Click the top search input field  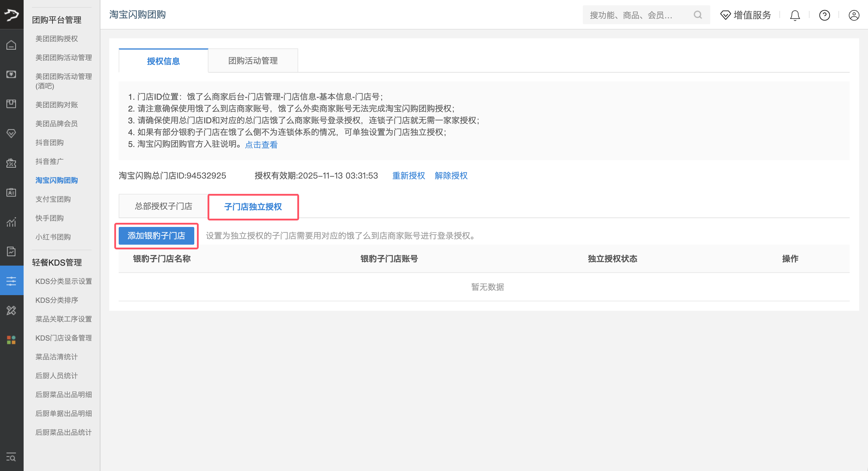(637, 15)
